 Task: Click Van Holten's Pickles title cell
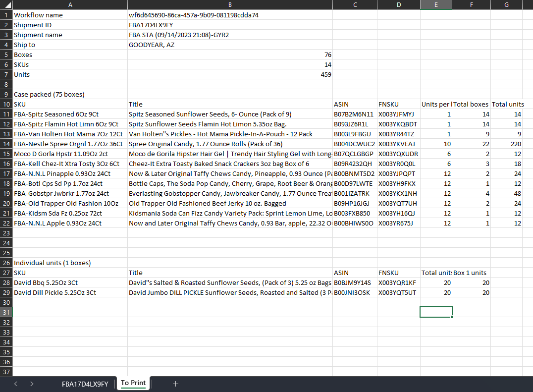click(230, 134)
